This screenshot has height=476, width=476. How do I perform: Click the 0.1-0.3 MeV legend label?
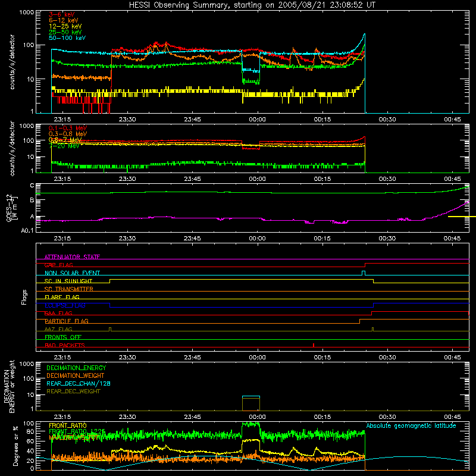click(x=68, y=128)
